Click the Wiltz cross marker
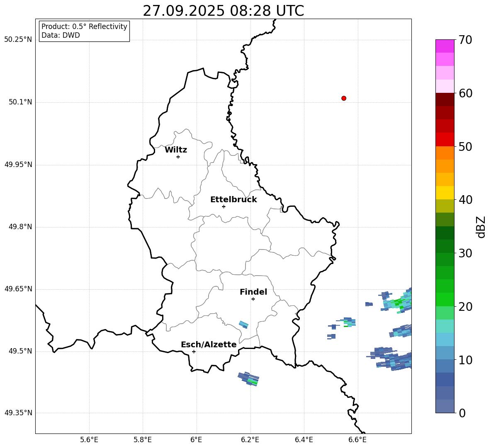491x448 pixels. [x=178, y=157]
